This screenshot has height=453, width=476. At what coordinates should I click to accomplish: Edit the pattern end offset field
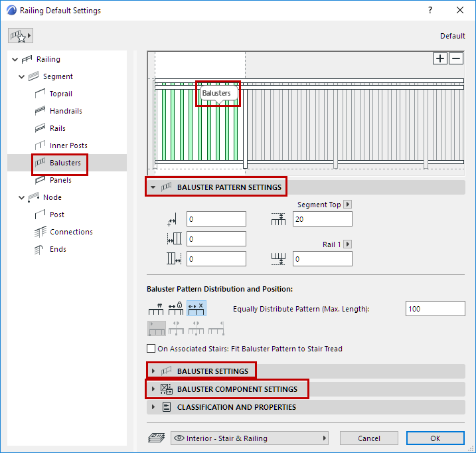pyautogui.click(x=216, y=259)
